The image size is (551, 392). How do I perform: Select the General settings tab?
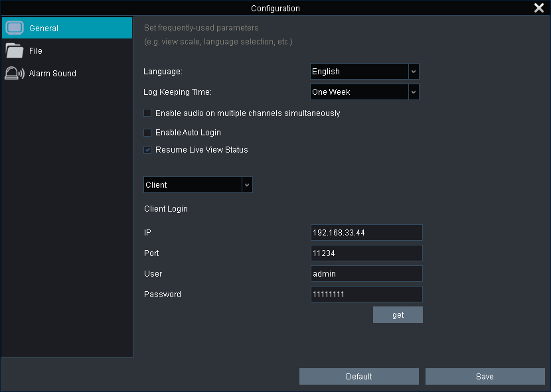(44, 29)
